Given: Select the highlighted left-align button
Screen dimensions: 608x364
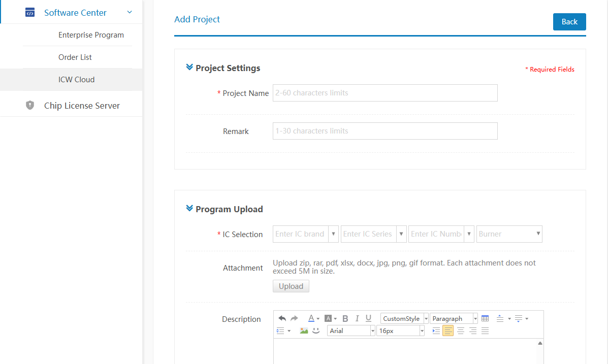Looking at the screenshot, I should tap(448, 331).
